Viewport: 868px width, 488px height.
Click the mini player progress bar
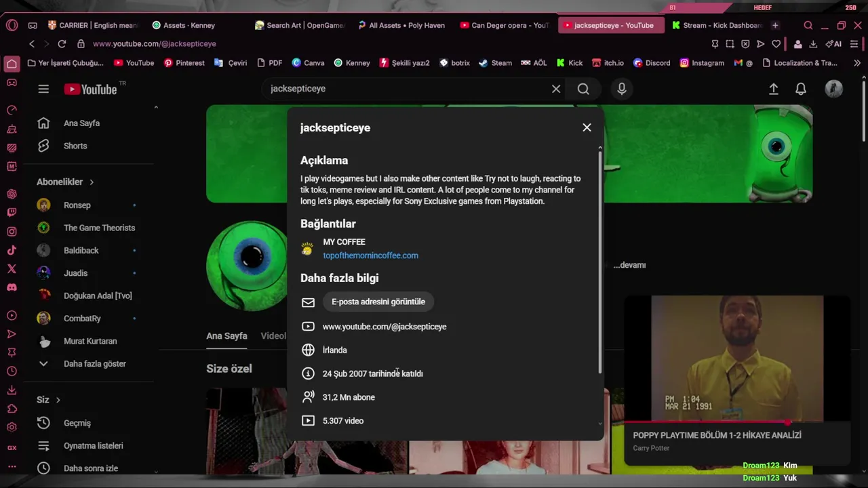tap(737, 422)
